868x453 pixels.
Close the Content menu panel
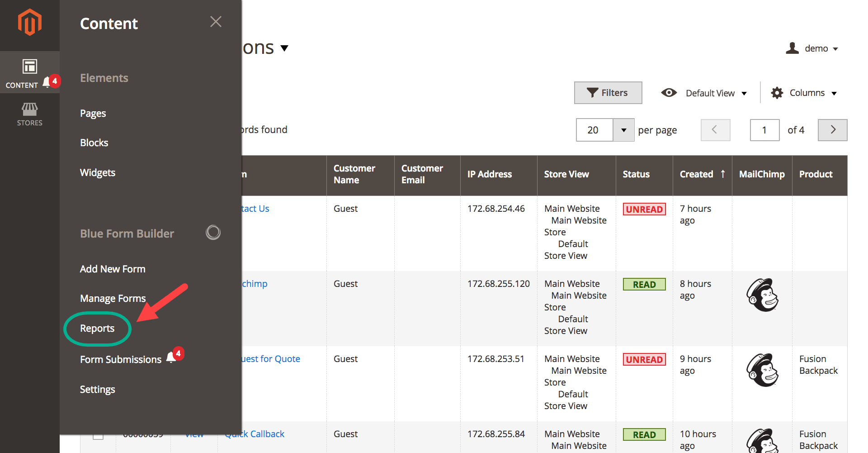pos(216,22)
